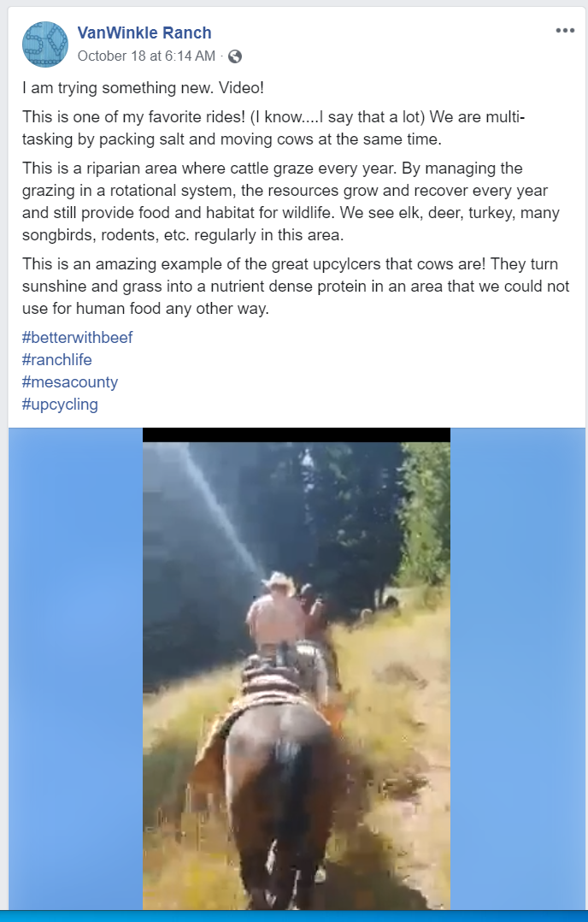Image resolution: width=588 pixels, height=922 pixels.
Task: Open the #upcycling hashtag
Action: pyautogui.click(x=60, y=405)
